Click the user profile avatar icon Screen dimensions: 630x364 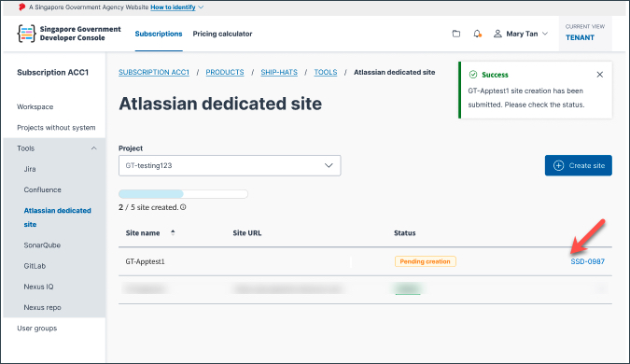[x=497, y=34]
